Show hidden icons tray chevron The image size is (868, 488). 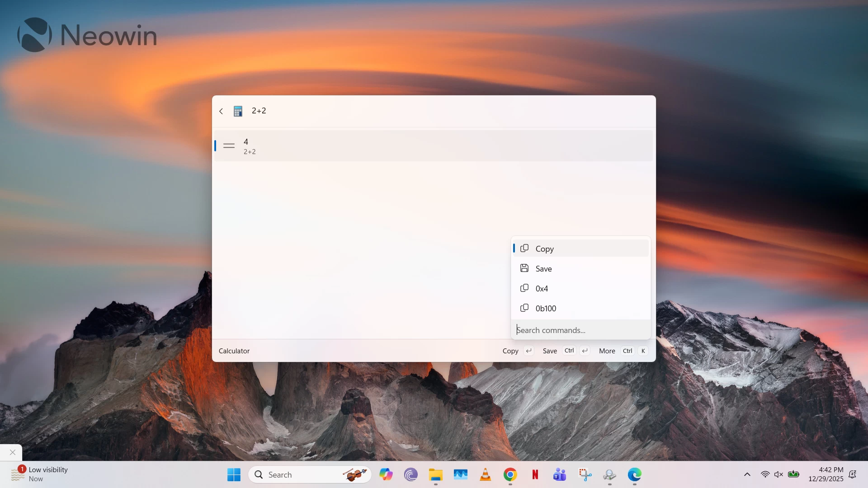tap(747, 474)
